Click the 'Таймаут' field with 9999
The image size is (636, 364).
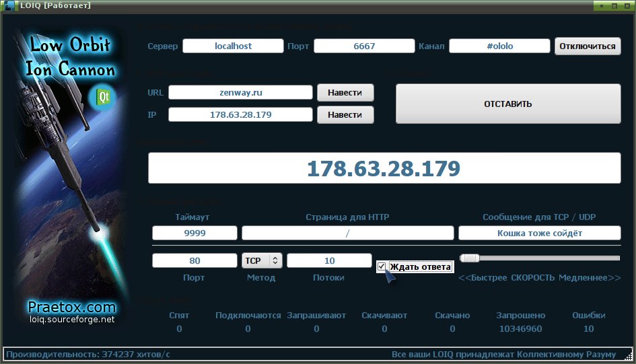[x=195, y=233]
